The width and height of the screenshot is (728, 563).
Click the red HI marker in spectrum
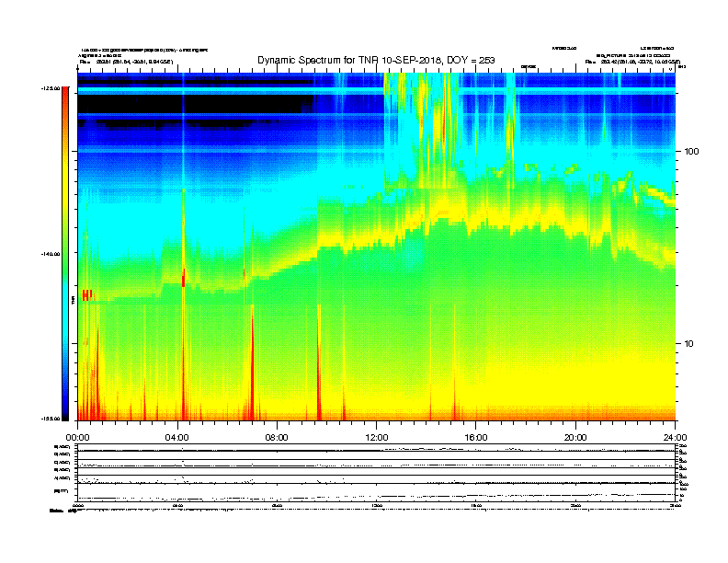[87, 295]
